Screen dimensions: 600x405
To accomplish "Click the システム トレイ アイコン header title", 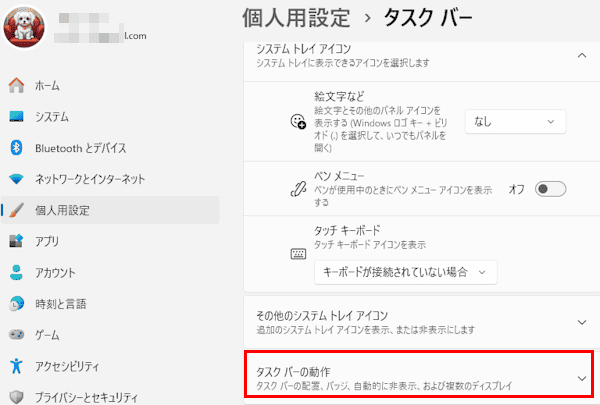I will tap(303, 49).
